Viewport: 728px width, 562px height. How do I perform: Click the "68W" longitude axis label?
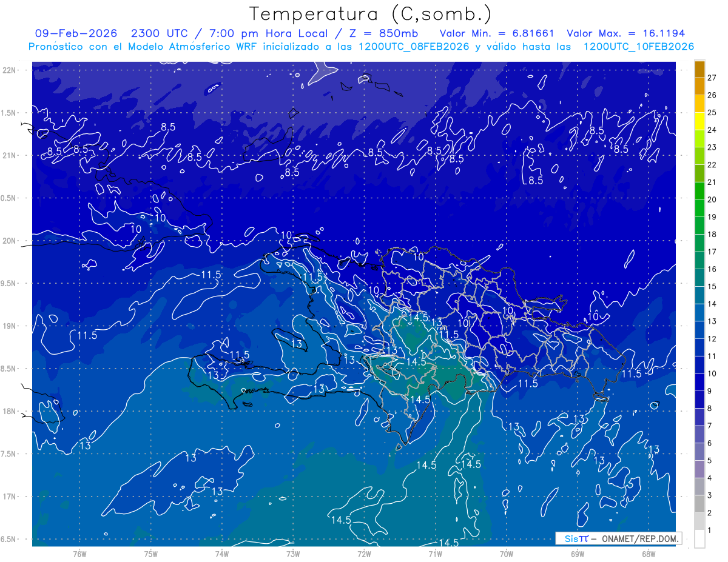click(649, 554)
